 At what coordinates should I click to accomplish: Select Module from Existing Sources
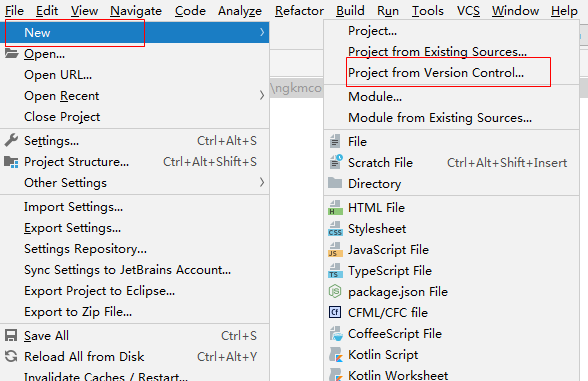[440, 118]
